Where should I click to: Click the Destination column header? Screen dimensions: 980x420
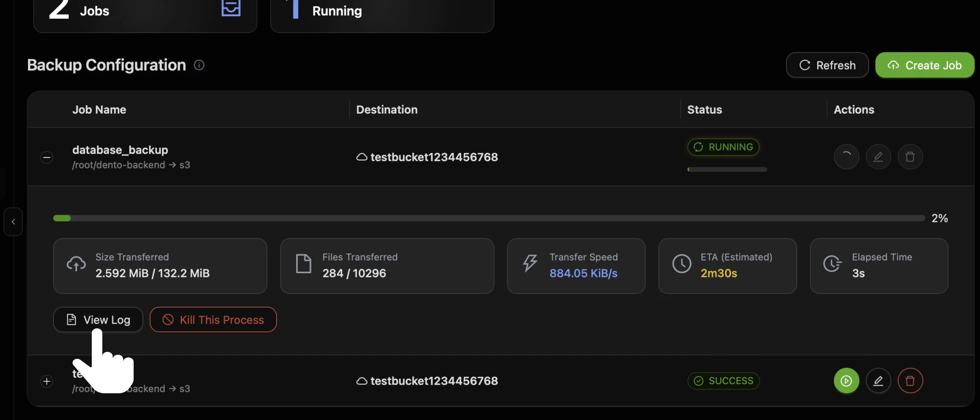387,109
